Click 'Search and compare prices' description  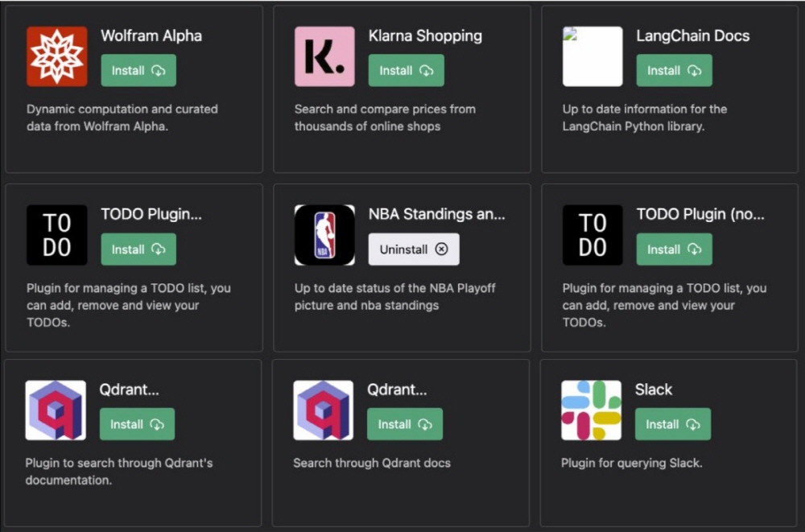(385, 118)
